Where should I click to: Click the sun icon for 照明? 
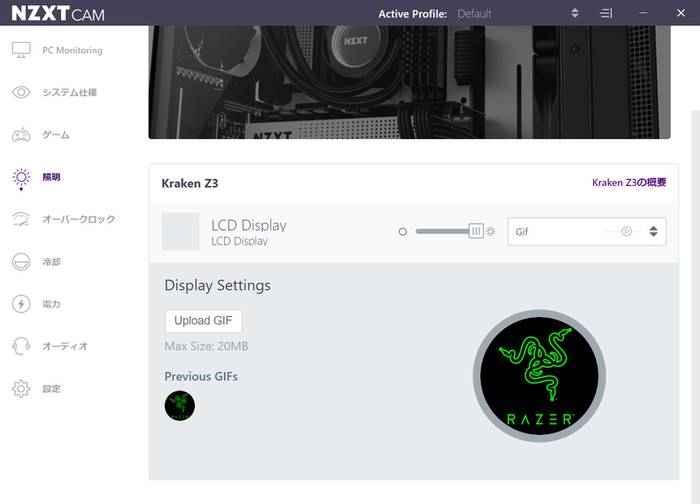tap(21, 178)
